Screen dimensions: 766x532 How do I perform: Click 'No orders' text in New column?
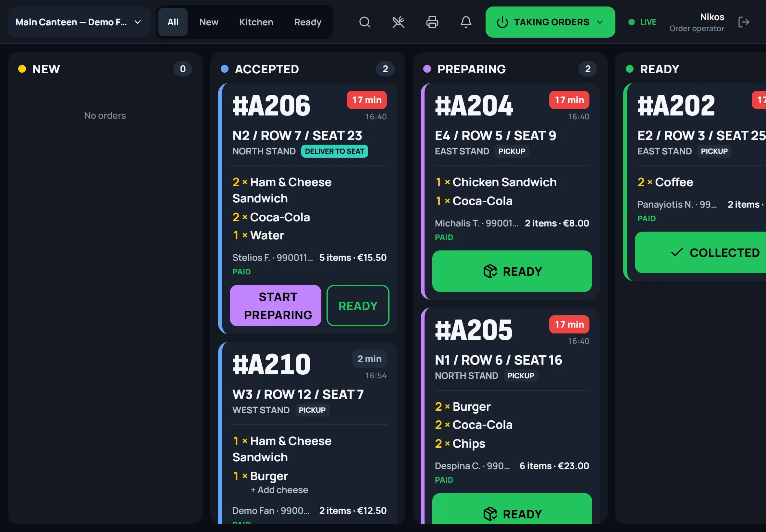[105, 116]
